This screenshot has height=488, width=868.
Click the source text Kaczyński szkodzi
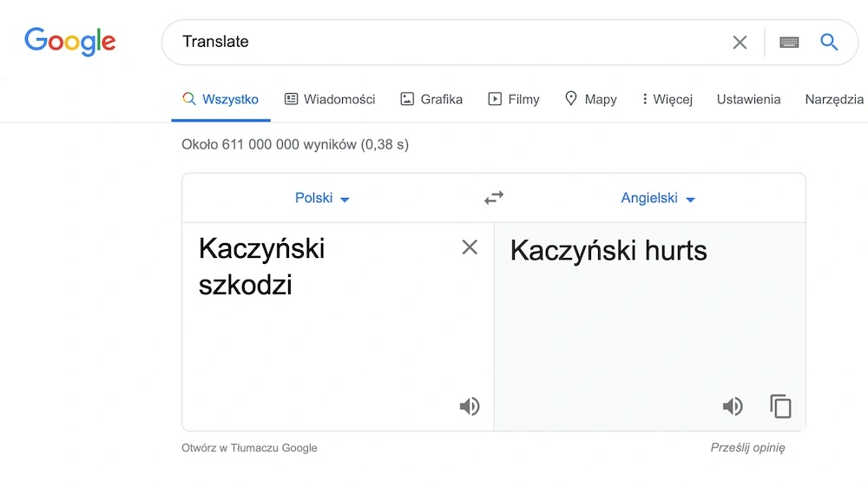pos(261,267)
